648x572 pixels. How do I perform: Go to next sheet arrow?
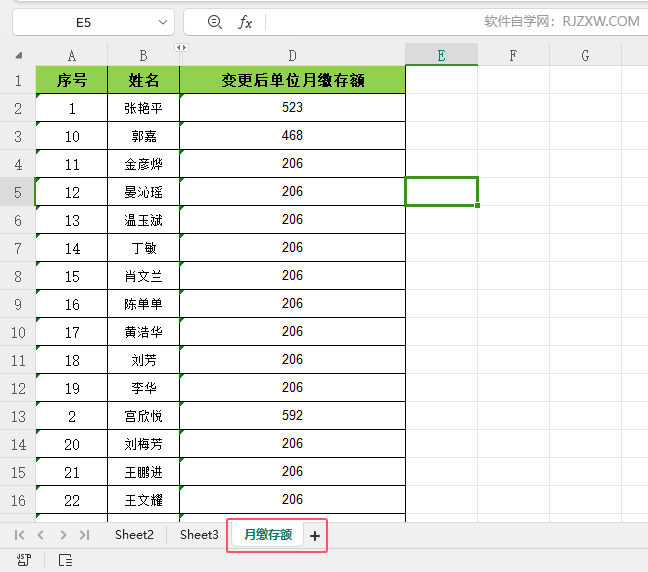pyautogui.click(x=63, y=535)
